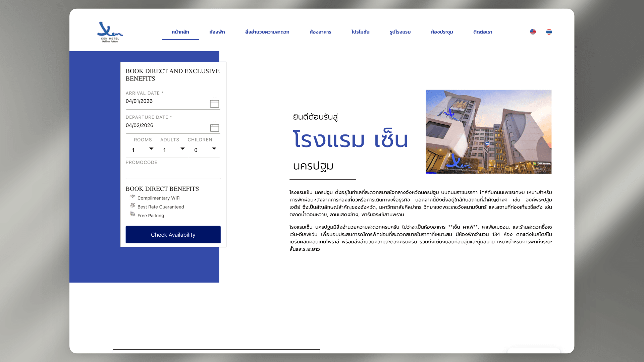
Task: Click the US flag to switch to English
Action: tap(533, 32)
